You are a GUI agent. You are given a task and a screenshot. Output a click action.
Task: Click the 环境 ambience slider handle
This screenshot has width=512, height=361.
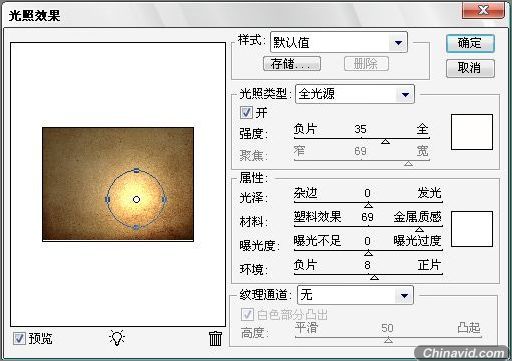(x=374, y=277)
